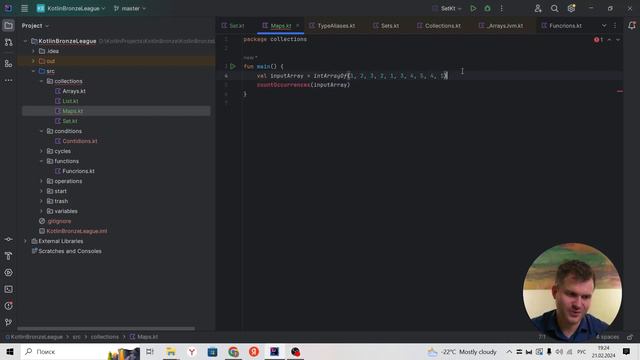Open the Project tool window icon
The image size is (640, 360).
click(8, 26)
